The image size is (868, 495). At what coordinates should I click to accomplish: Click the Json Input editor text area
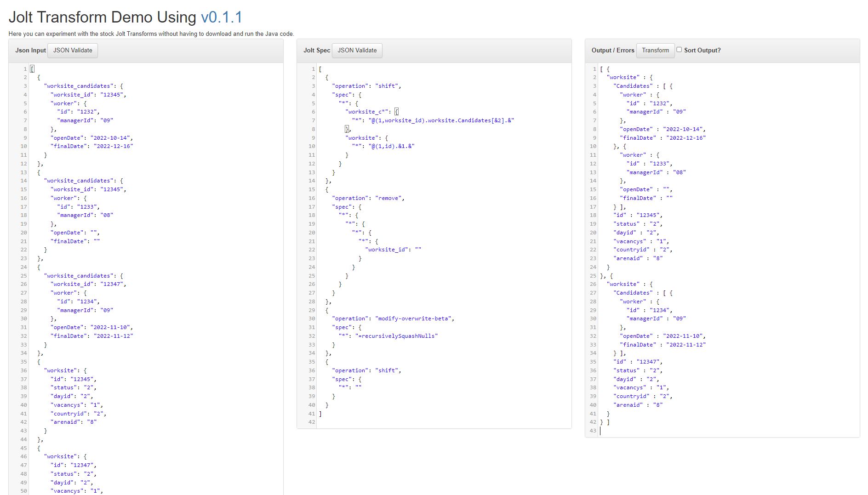tap(156, 279)
